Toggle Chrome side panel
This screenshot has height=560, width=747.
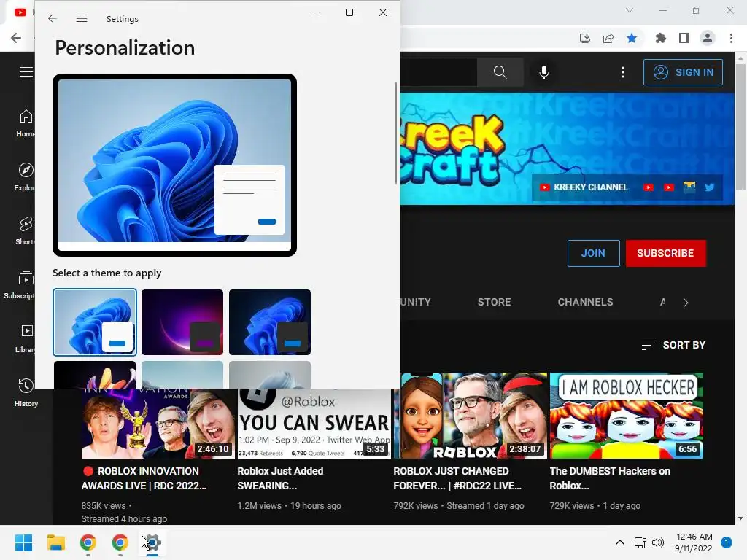point(684,38)
